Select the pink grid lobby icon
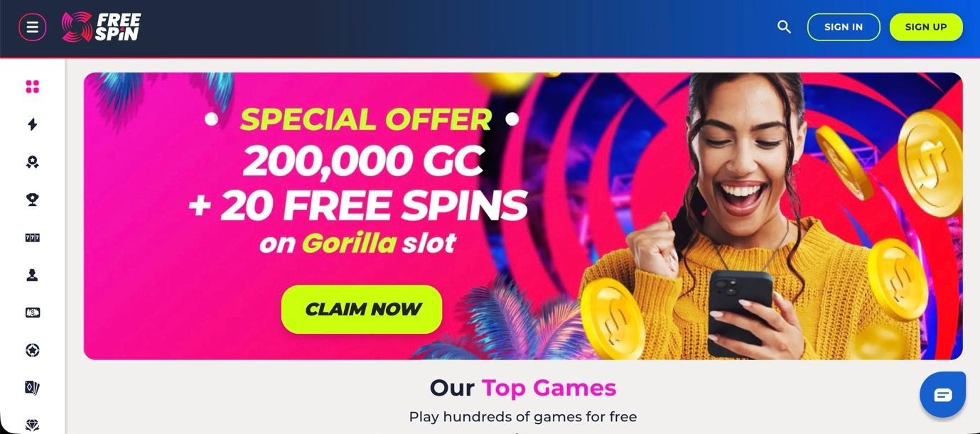Viewport: 980px width, 434px height. [x=32, y=87]
